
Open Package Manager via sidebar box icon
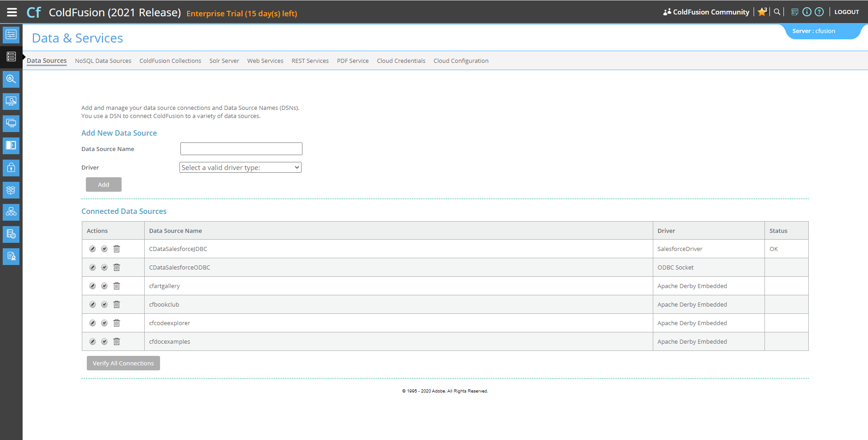[11, 190]
